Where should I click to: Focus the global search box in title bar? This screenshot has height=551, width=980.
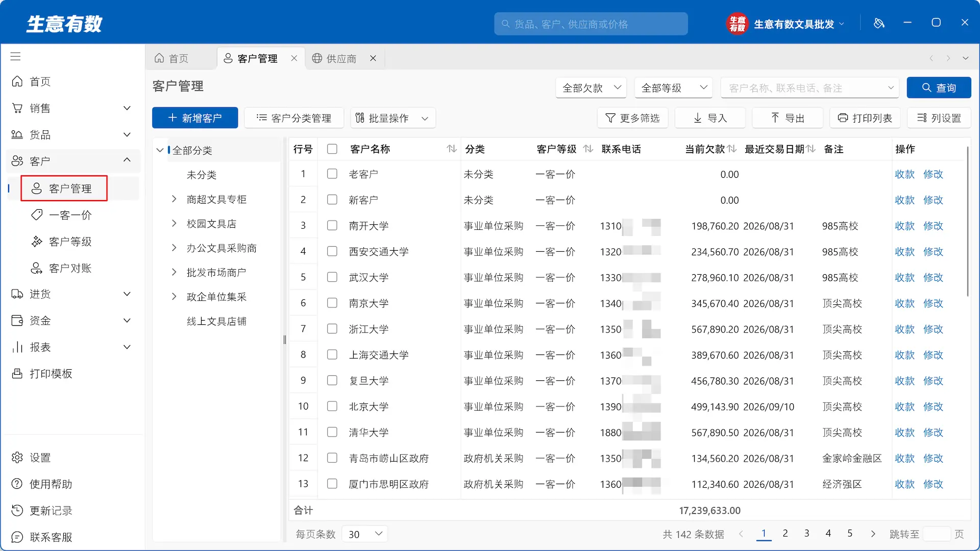591,24
